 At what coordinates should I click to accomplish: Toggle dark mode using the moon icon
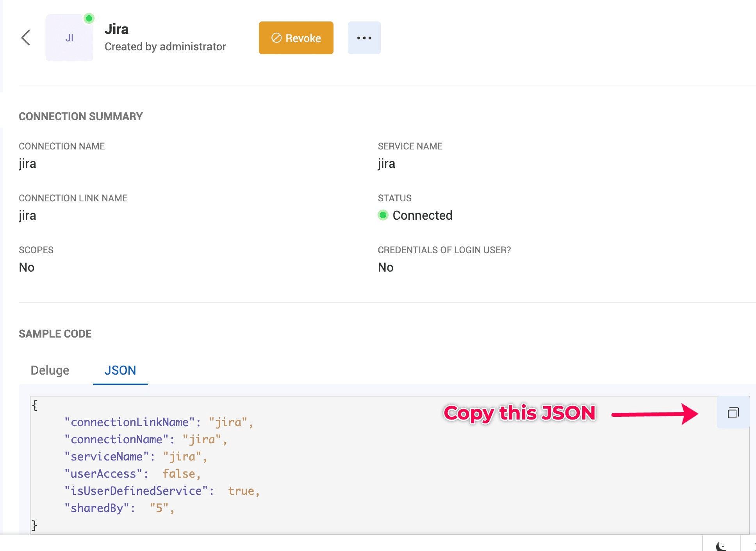(721, 546)
